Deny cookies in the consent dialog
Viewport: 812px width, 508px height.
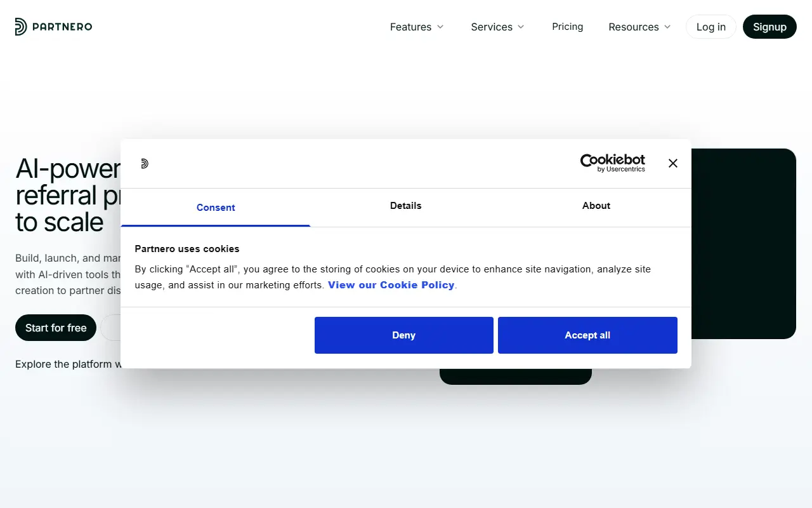[x=404, y=335]
